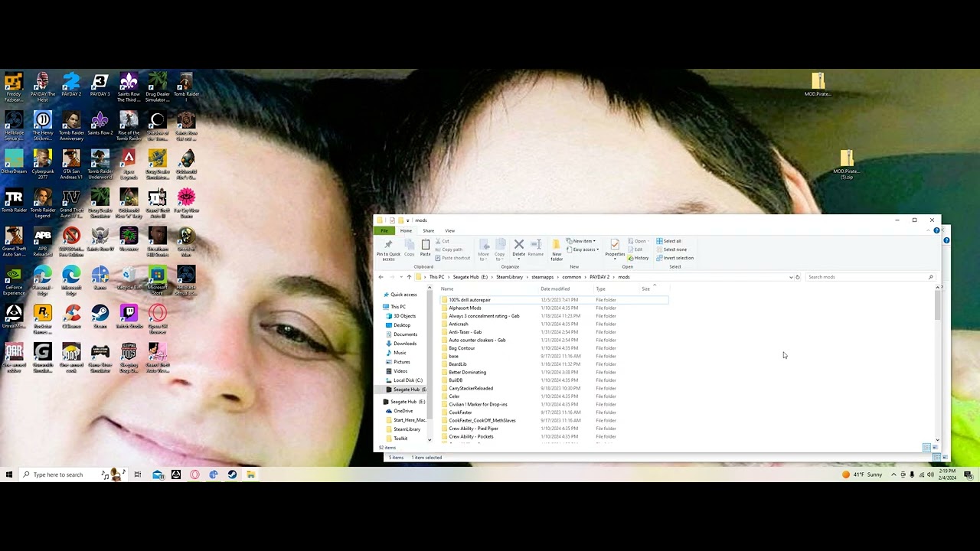
Task: Switch to the View ribbon tab
Action: coord(450,230)
